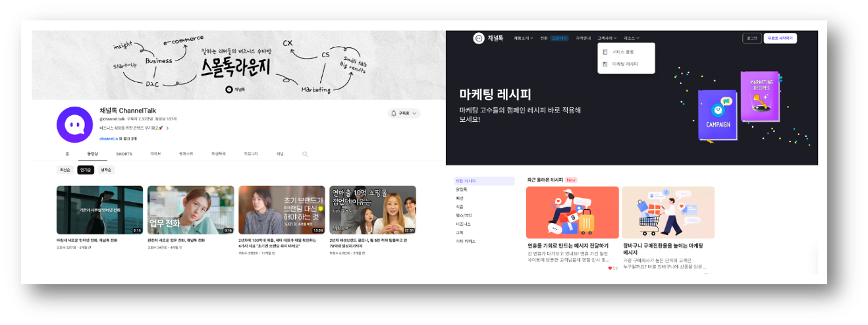Switch to the 재생목록 tab

(x=219, y=154)
